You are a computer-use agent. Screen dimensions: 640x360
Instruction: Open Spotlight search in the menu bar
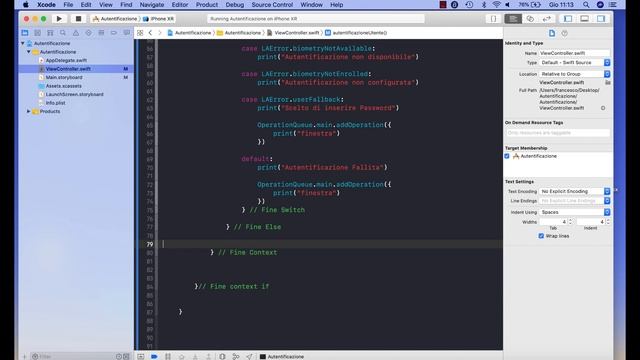click(586, 5)
